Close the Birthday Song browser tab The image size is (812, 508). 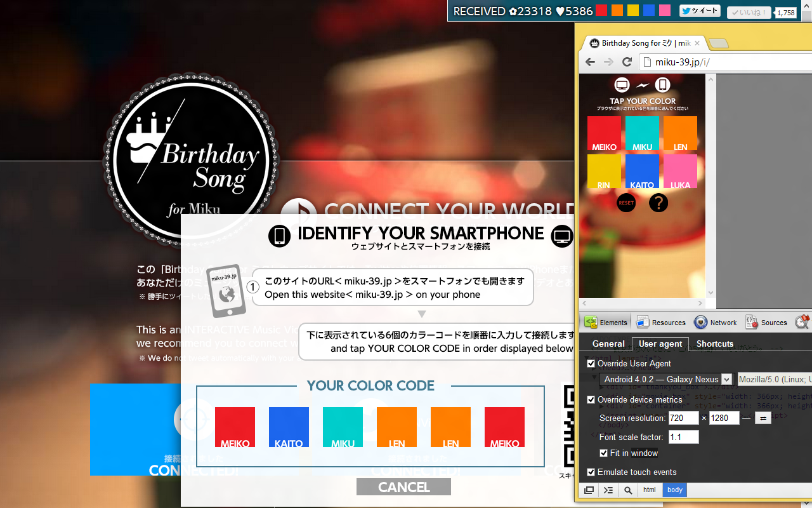pyautogui.click(x=697, y=43)
